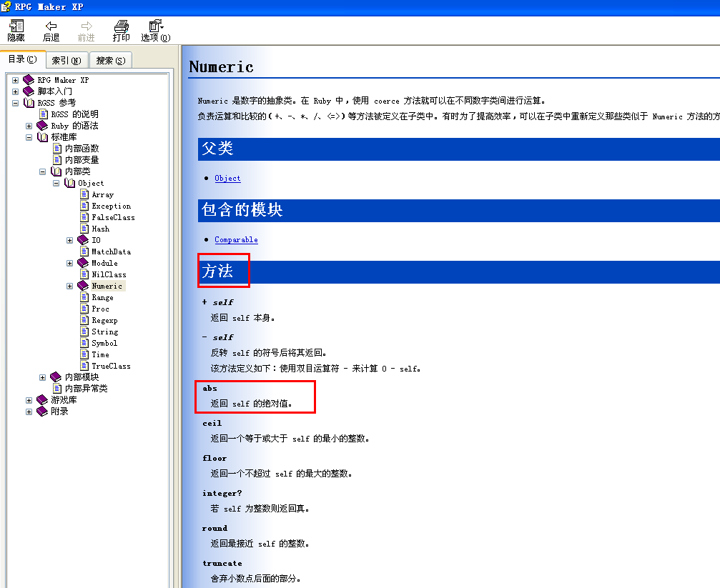The image size is (720, 588).
Task: Click the 附录 book icon
Action: (x=42, y=412)
